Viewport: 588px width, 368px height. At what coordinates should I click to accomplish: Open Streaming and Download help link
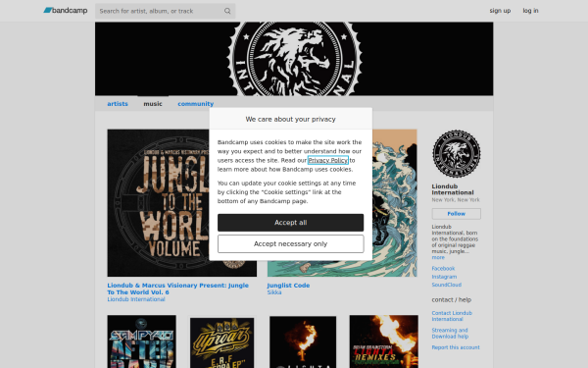pos(450,334)
